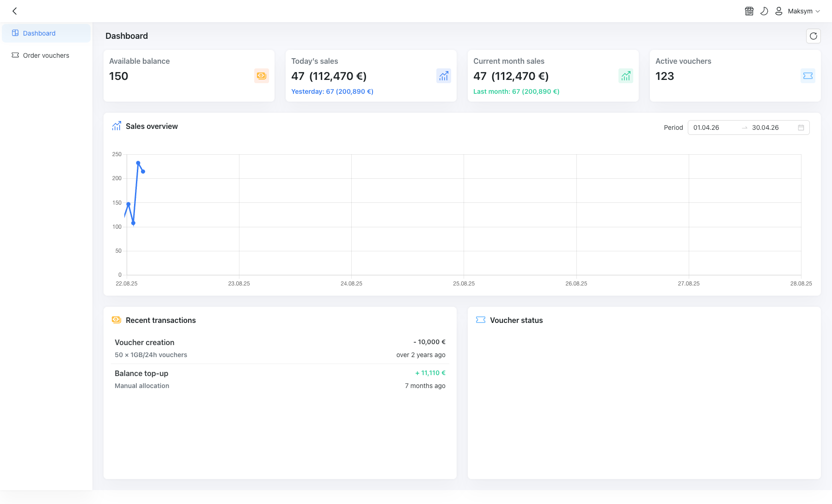Viewport: 832px width, 504px height.
Task: Click the '50 × 1GB/24h vouchers' description
Action: [x=151, y=355]
